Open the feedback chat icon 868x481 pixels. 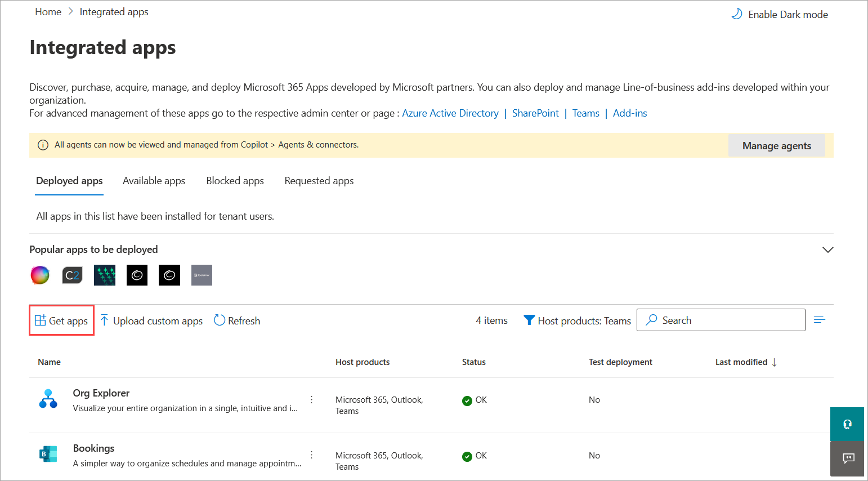tap(847, 458)
